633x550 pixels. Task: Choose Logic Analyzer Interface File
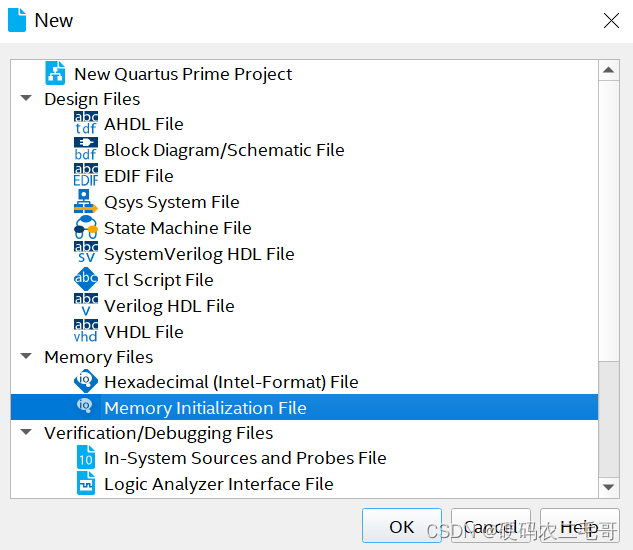[219, 484]
